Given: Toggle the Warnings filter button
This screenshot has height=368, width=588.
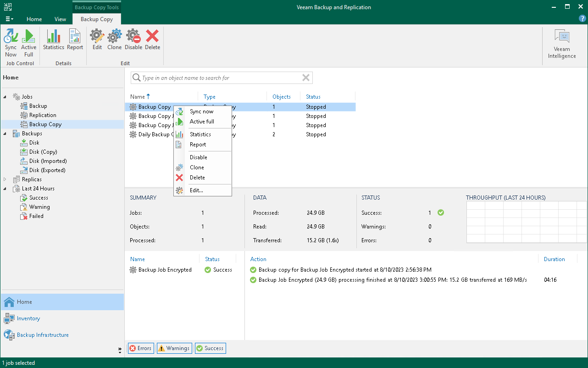Looking at the screenshot, I should pos(174,348).
